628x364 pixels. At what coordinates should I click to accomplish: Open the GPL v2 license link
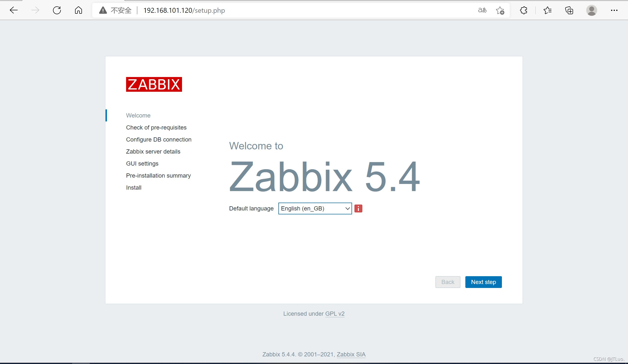(335, 314)
